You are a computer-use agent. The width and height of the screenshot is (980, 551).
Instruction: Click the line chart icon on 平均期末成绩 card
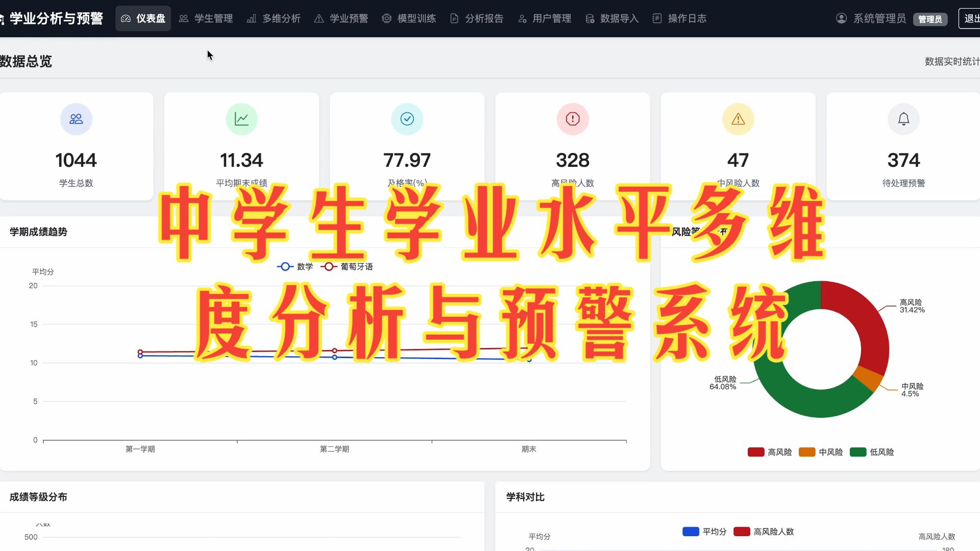pyautogui.click(x=241, y=119)
